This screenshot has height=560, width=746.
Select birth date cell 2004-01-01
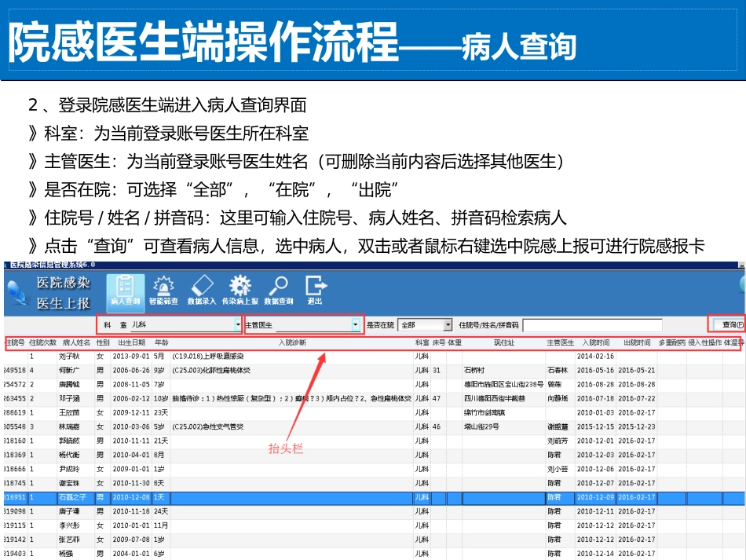pos(131,554)
